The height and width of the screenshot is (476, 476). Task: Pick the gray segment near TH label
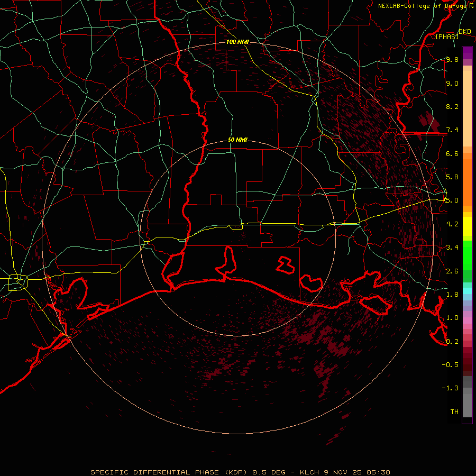tap(467, 406)
